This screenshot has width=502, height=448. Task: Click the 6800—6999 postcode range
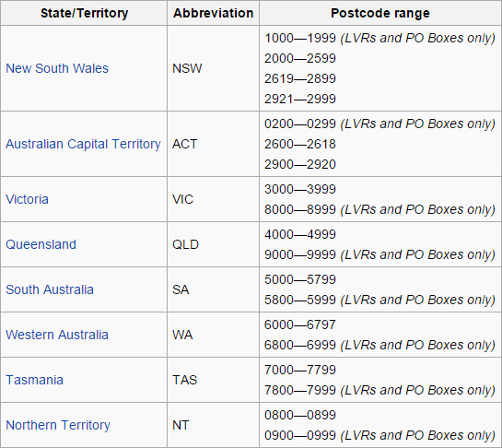click(x=300, y=345)
